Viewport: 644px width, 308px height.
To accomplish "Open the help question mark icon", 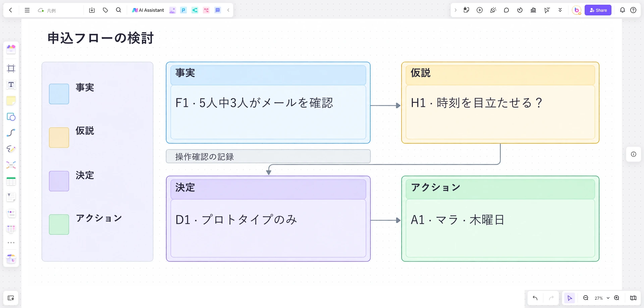I will coord(633,10).
